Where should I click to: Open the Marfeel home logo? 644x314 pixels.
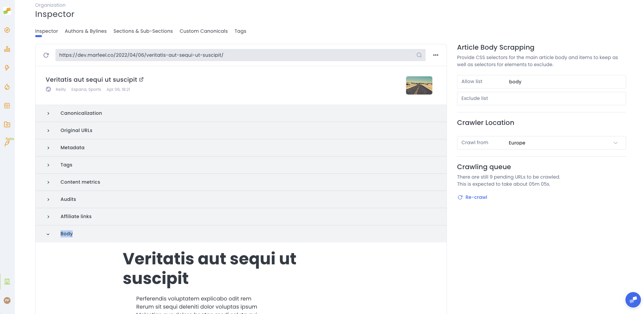click(7, 10)
